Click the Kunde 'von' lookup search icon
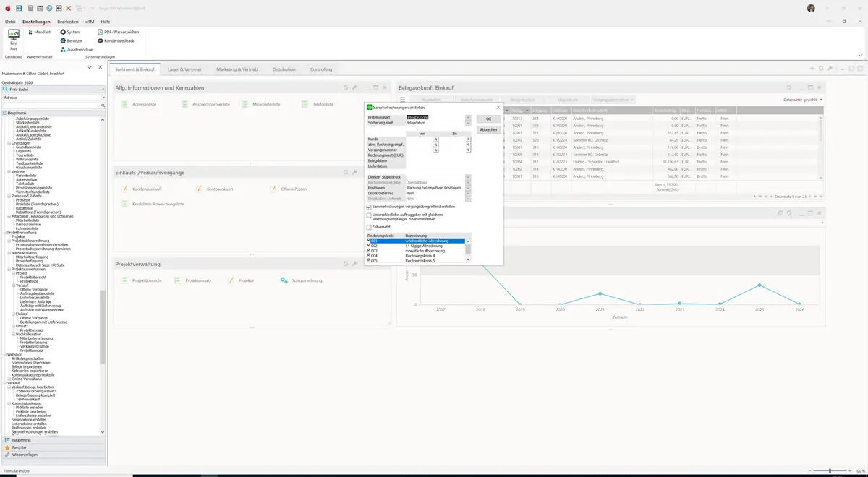The width and height of the screenshot is (868, 477). point(435,139)
